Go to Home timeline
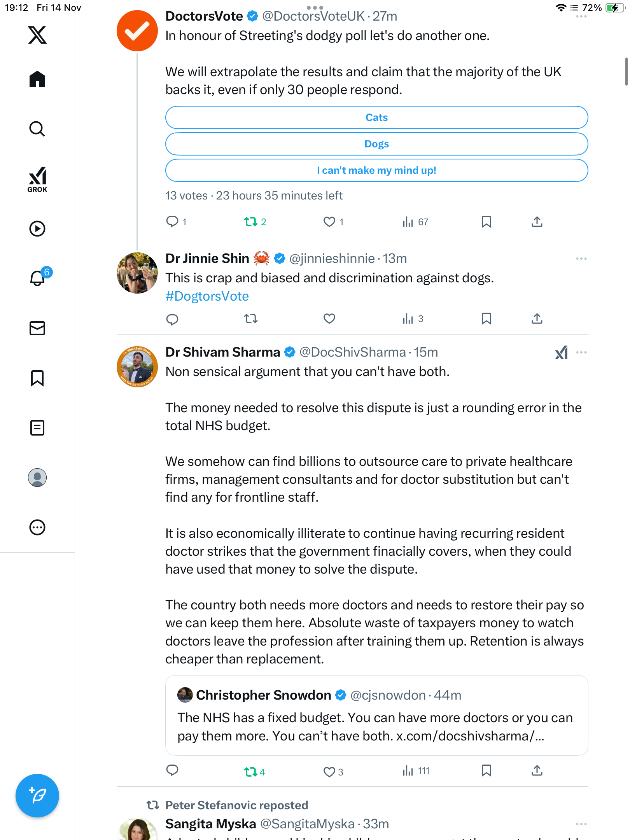This screenshot has height=840, width=630. pyautogui.click(x=37, y=79)
